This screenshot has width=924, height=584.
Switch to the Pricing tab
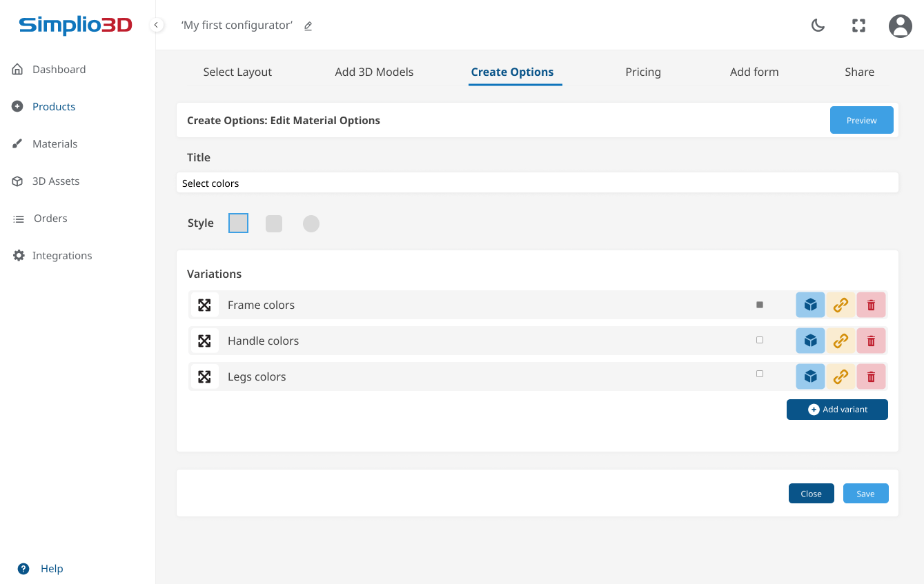[643, 72]
